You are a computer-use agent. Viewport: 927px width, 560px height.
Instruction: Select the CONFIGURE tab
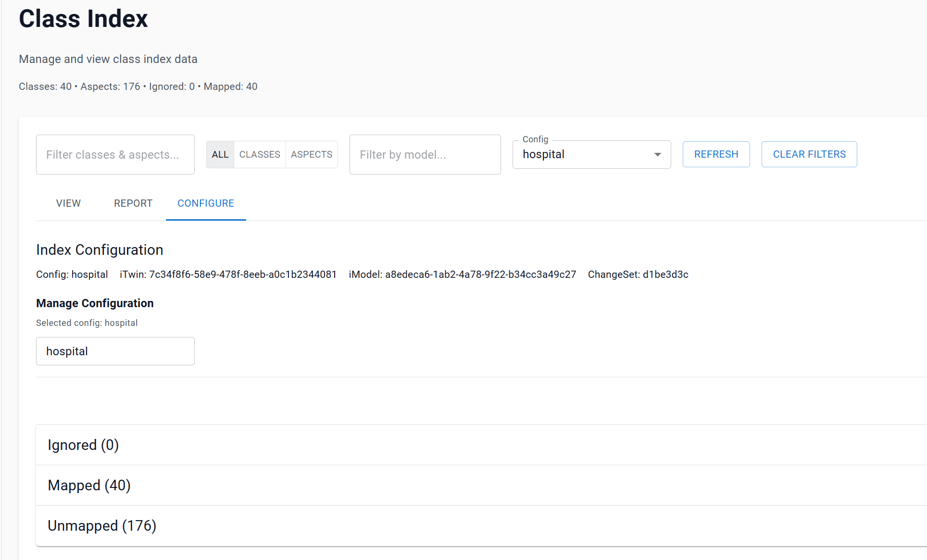(206, 203)
